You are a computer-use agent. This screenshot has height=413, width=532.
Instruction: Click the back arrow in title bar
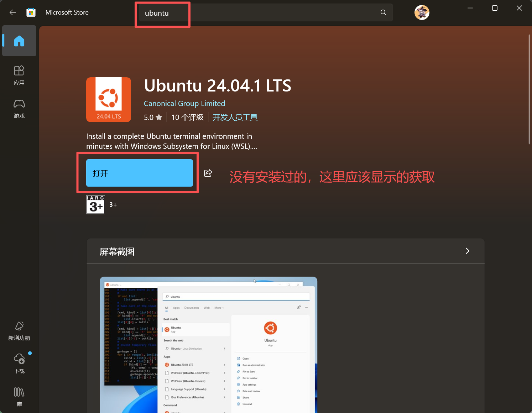13,12
